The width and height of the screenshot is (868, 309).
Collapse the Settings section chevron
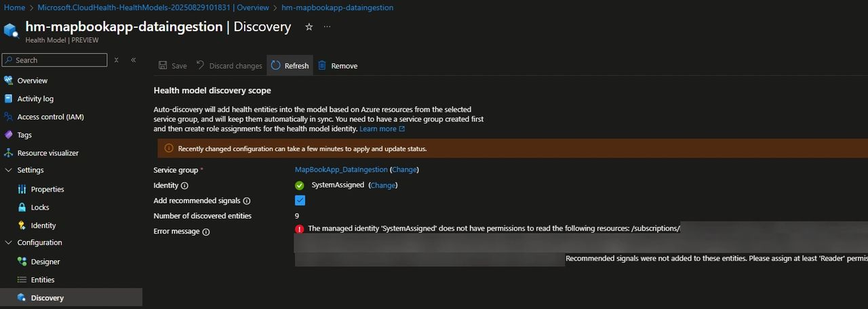point(9,170)
